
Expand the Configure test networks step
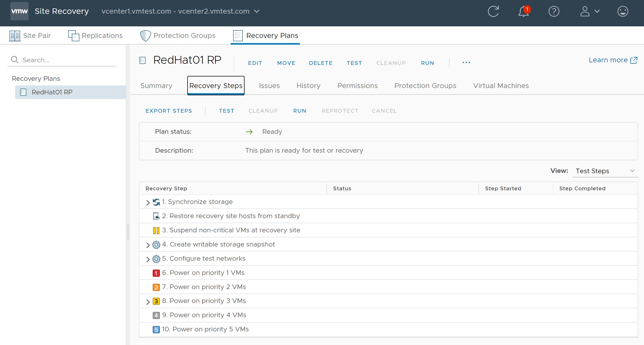[148, 259]
